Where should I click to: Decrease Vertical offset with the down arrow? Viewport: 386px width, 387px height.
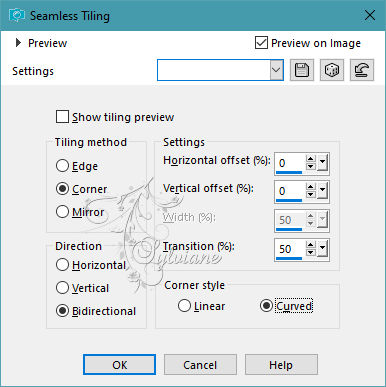[311, 194]
